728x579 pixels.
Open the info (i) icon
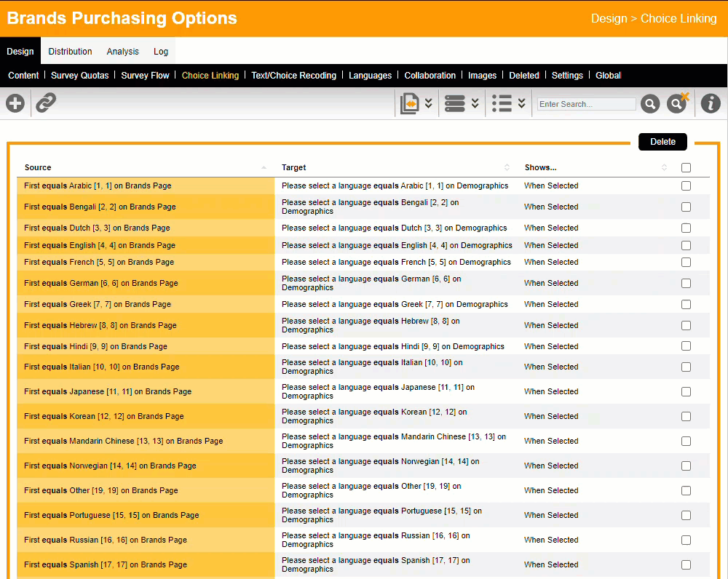coord(711,103)
